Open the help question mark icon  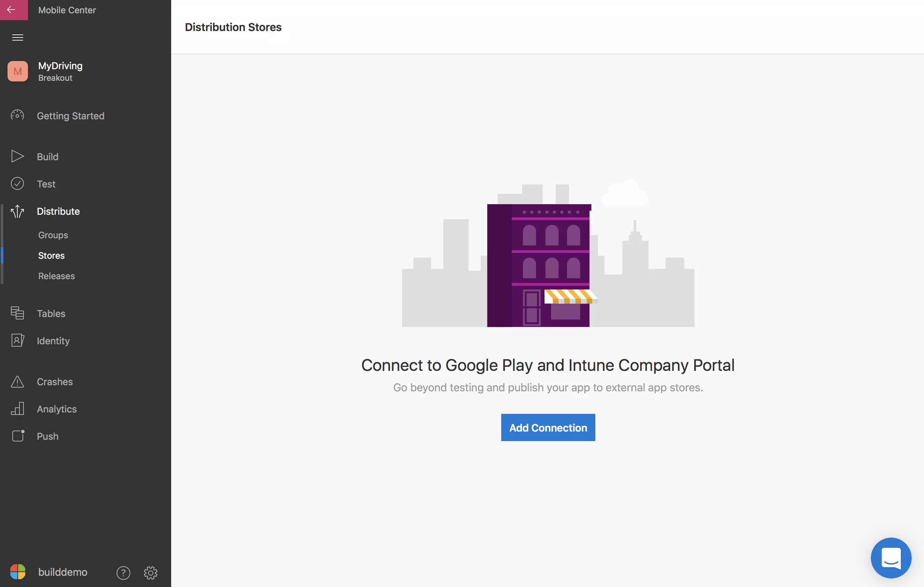coord(123,572)
